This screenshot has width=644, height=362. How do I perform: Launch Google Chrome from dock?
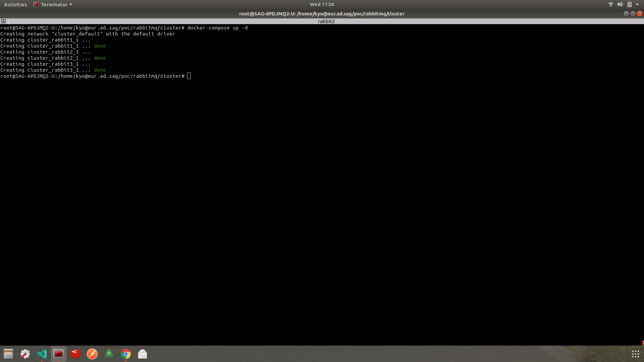[x=126, y=354]
